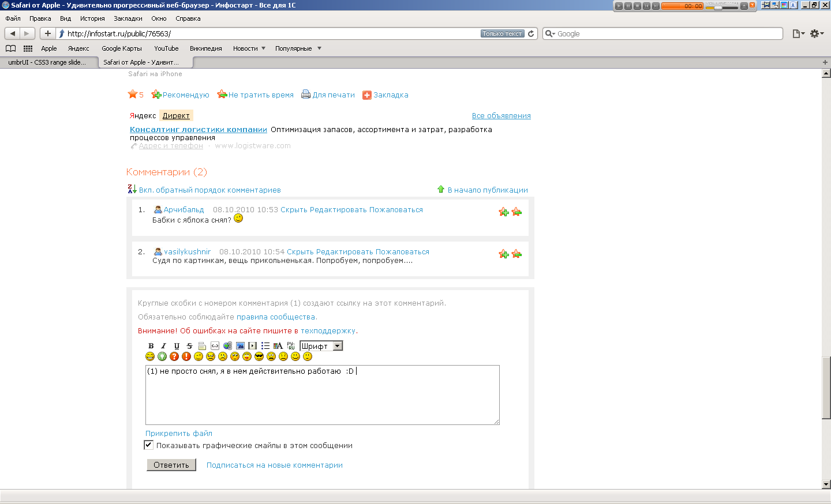Pause playback in the media player widget
The image size is (831, 504).
click(x=628, y=6)
